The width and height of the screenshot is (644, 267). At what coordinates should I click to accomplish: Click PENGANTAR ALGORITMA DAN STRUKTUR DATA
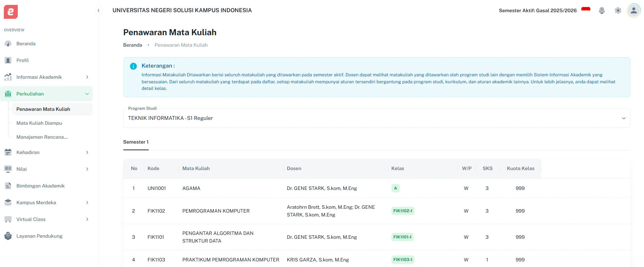pyautogui.click(x=218, y=237)
